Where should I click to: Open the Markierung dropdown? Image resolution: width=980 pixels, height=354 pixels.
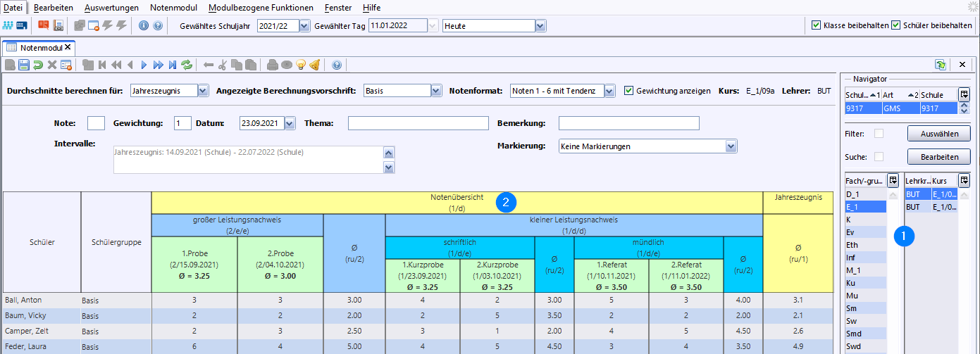pos(731,146)
